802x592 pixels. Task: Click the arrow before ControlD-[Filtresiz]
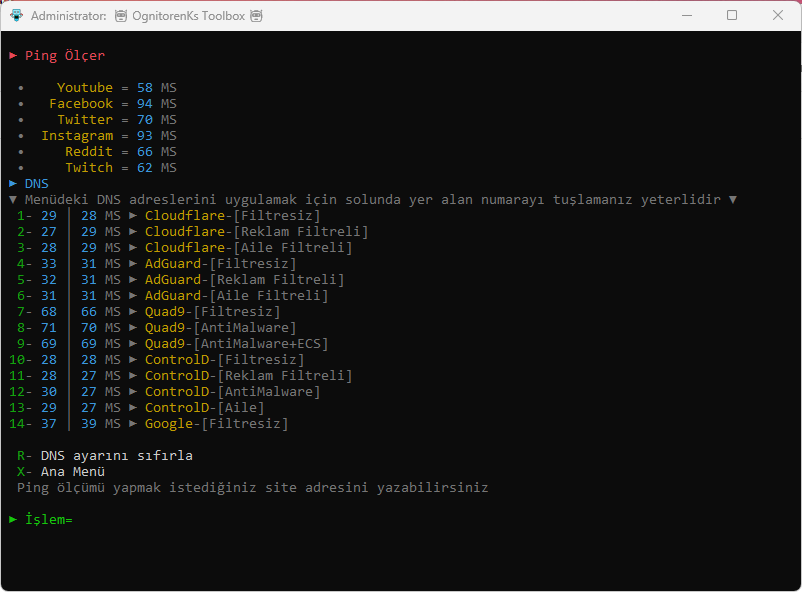(x=133, y=360)
